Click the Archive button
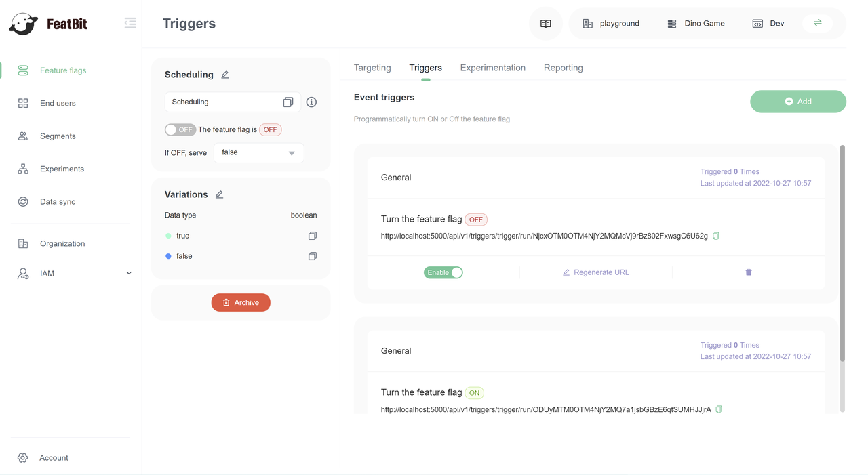This screenshot has height=475, width=868. pos(241,302)
